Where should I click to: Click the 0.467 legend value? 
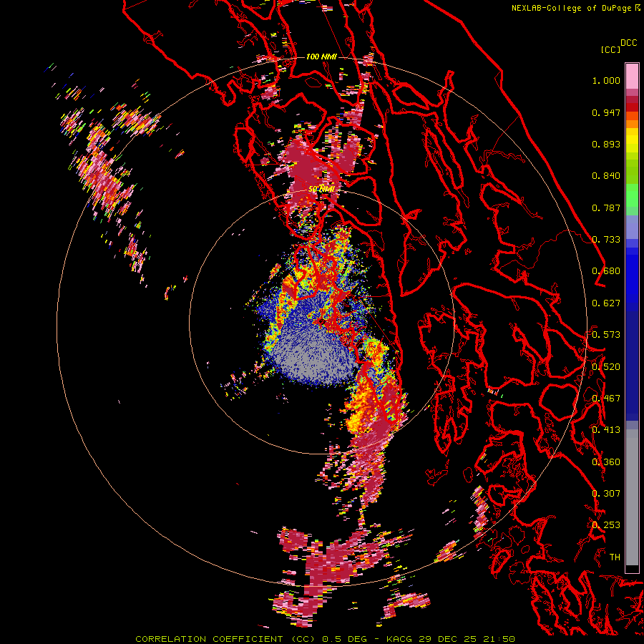[606, 399]
